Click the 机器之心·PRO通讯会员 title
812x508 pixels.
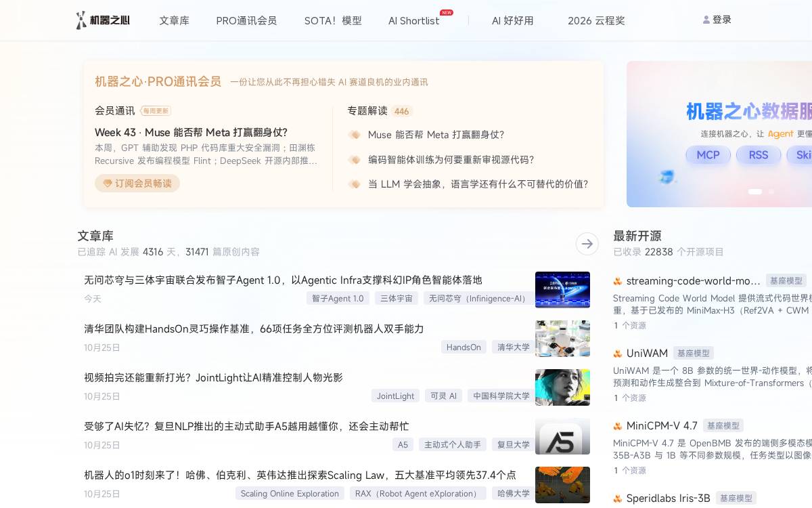[158, 81]
